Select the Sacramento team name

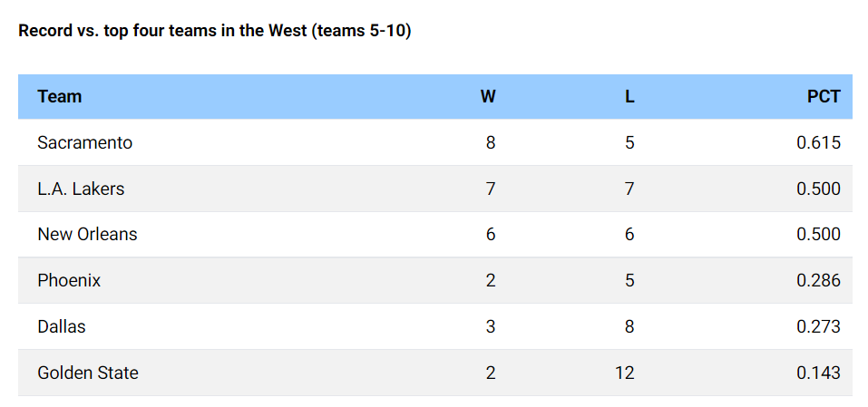(x=85, y=142)
